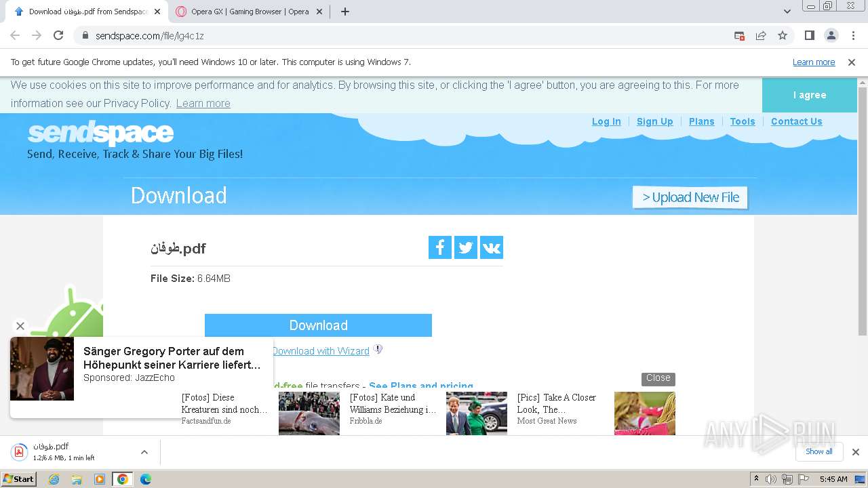Go back with the browser back arrow
This screenshot has width=868, height=488.
[15, 35]
